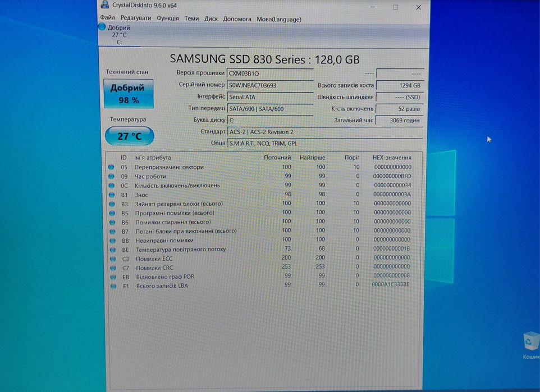This screenshot has height=392, width=540.
Task: Select the C: disk status entry
Action: [119, 35]
